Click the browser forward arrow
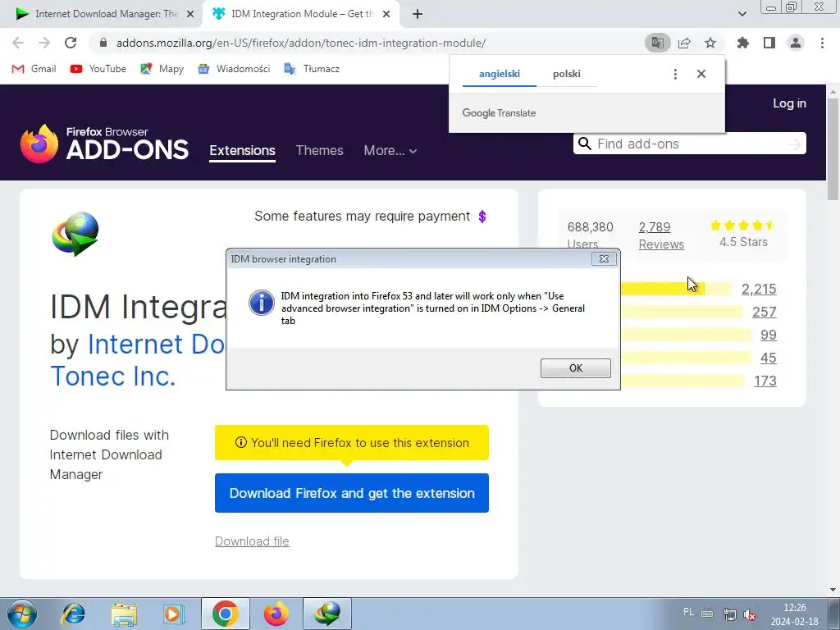The width and height of the screenshot is (840, 630). pyautogui.click(x=44, y=43)
